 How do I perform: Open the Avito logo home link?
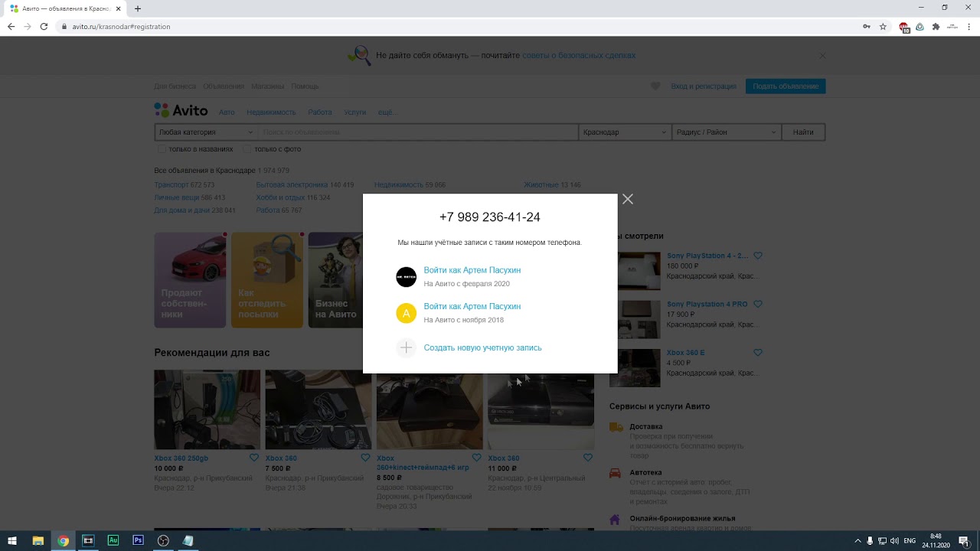tap(181, 110)
